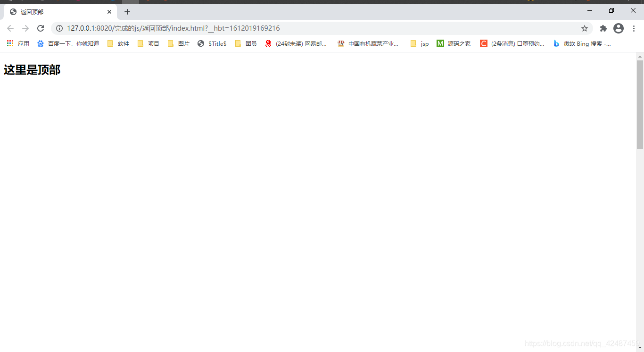Image resolution: width=644 pixels, height=352 pixels.
Task: Open the 软件 bookmark folder
Action: point(118,43)
